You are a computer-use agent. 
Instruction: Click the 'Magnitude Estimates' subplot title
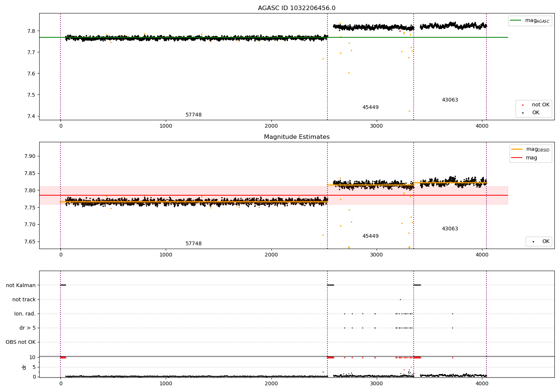tap(296, 137)
